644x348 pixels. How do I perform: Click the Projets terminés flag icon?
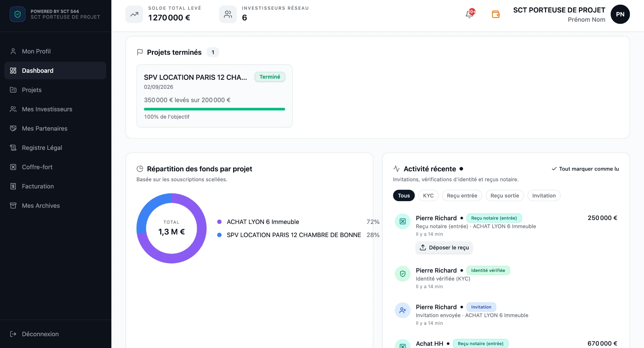140,52
